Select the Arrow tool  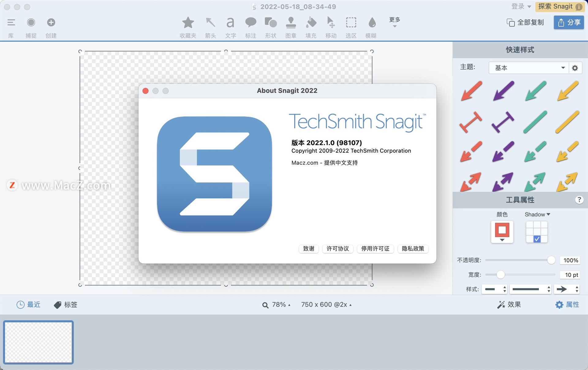tap(210, 23)
